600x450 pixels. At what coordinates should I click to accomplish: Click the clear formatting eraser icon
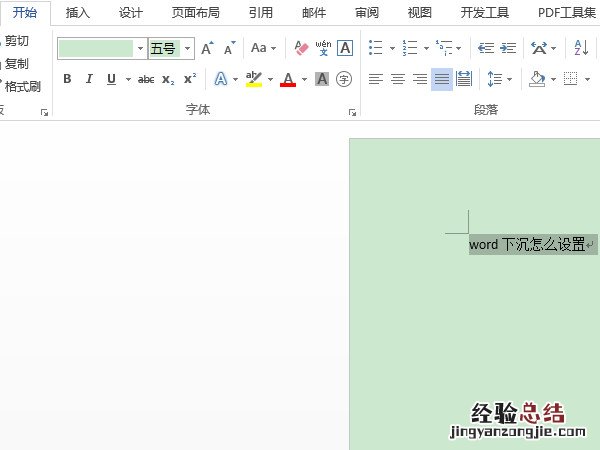pyautogui.click(x=301, y=48)
